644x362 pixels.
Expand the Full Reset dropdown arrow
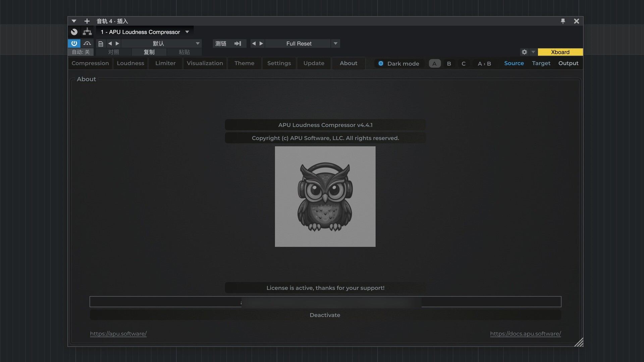tap(335, 44)
